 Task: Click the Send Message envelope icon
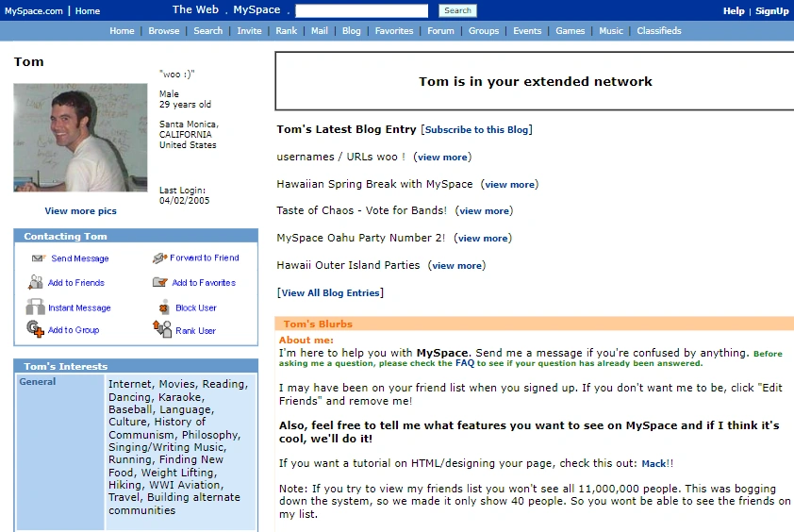click(39, 258)
